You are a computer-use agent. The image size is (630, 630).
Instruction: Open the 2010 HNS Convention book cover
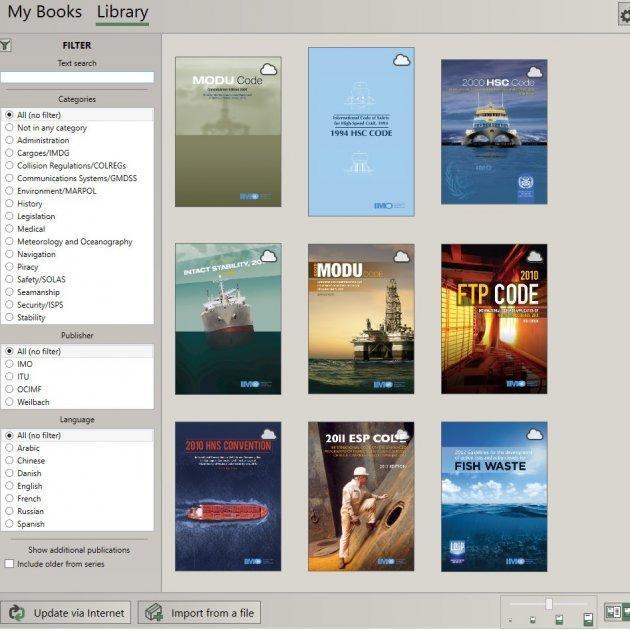(228, 497)
